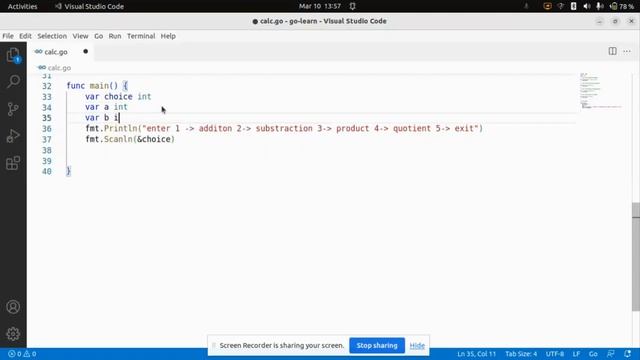Open notifications bell in status bar
The height and width of the screenshot is (360, 640).
coord(627,353)
